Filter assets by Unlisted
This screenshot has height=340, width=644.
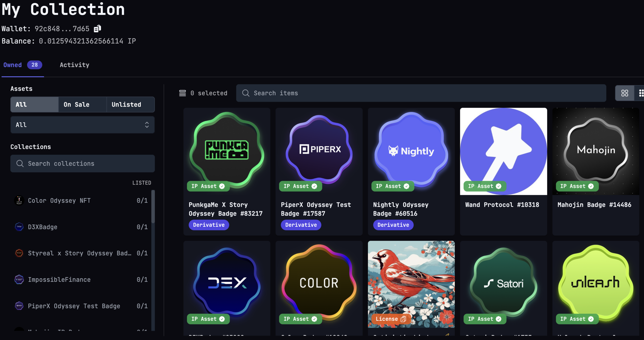pos(131,104)
